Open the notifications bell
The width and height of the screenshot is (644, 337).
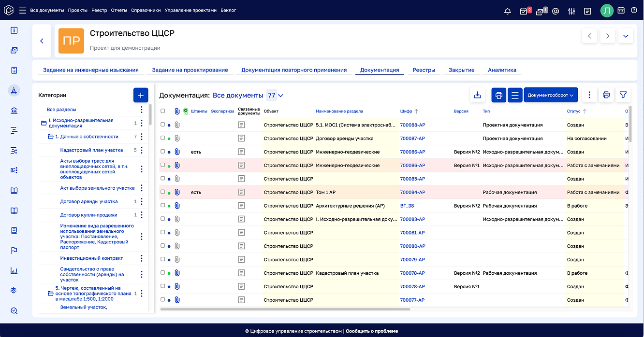507,11
